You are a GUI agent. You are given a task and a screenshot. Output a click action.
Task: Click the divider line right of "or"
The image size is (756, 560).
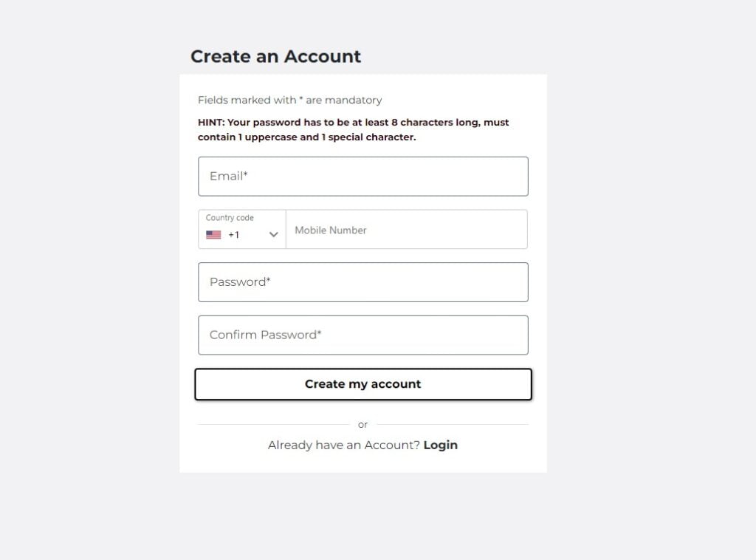452,425
